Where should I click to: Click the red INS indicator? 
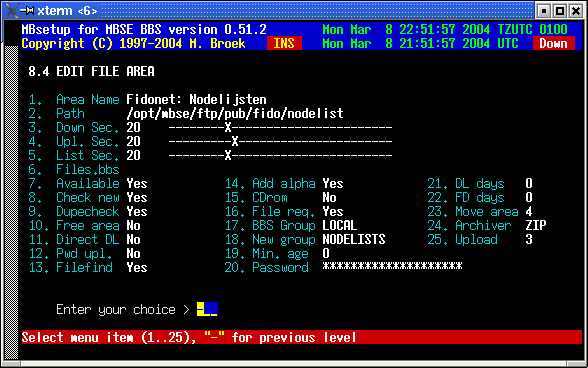click(x=284, y=44)
